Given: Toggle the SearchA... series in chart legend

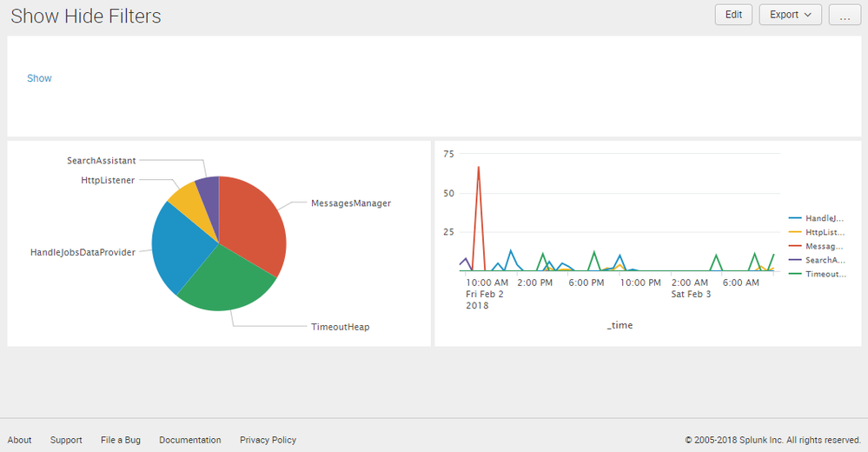Looking at the screenshot, I should point(824,260).
